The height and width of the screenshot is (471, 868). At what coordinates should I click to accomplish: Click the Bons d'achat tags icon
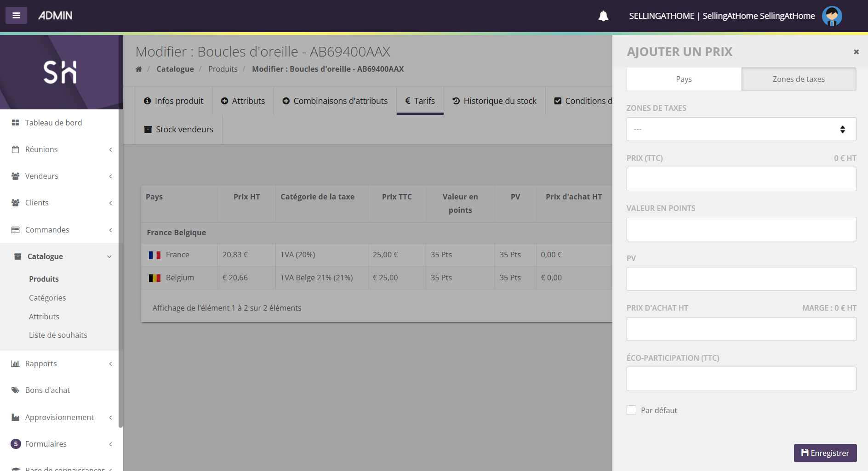tap(15, 390)
